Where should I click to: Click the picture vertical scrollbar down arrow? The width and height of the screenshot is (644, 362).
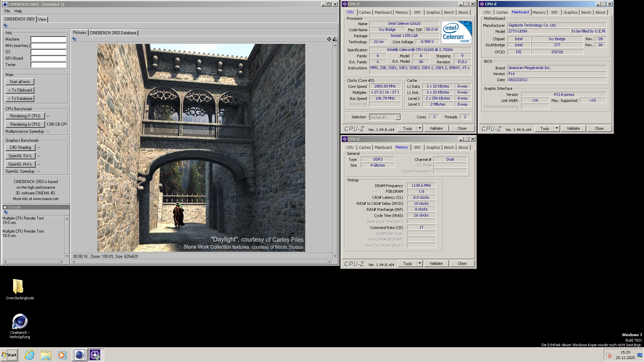335,256
